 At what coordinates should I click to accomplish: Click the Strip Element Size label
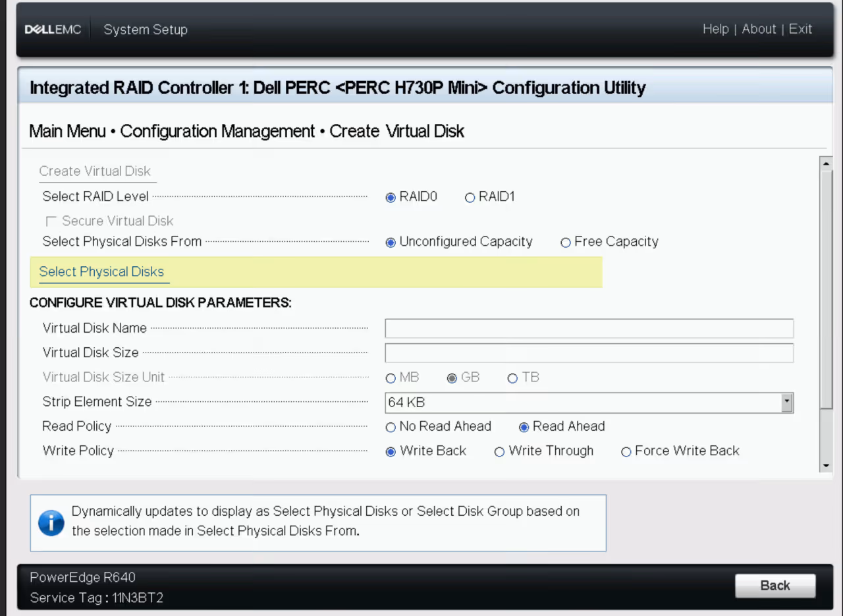coord(97,402)
